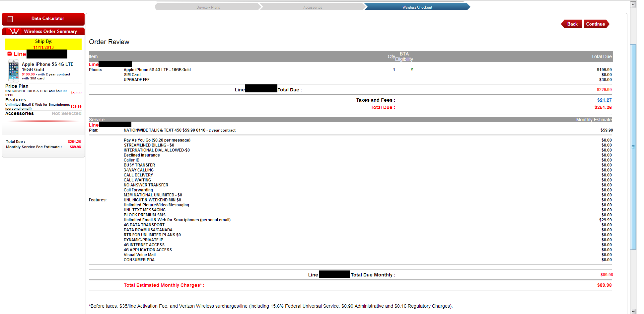Click Pay As You Go feature

(x=157, y=140)
